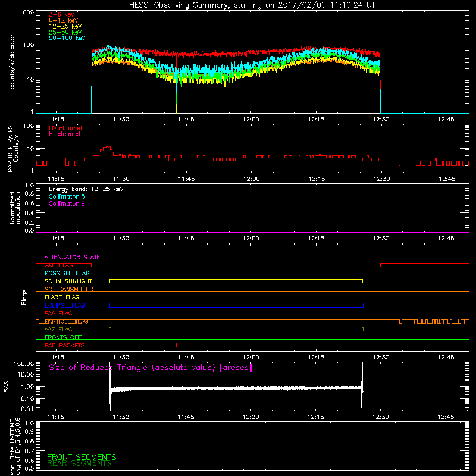The width and height of the screenshot is (476, 476).
Task: Select the orange 6-12 keV legend label
Action: point(64,20)
